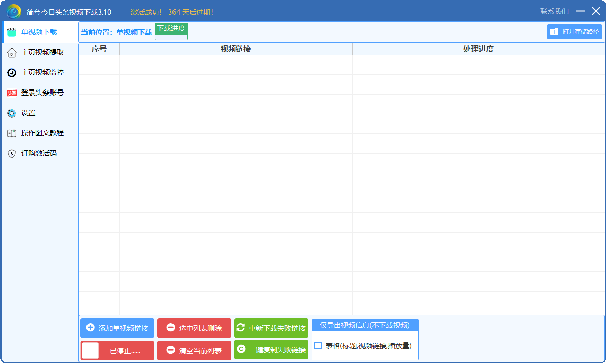Switch to 主页视频监控 sidebar item
607x364 pixels.
pos(42,72)
